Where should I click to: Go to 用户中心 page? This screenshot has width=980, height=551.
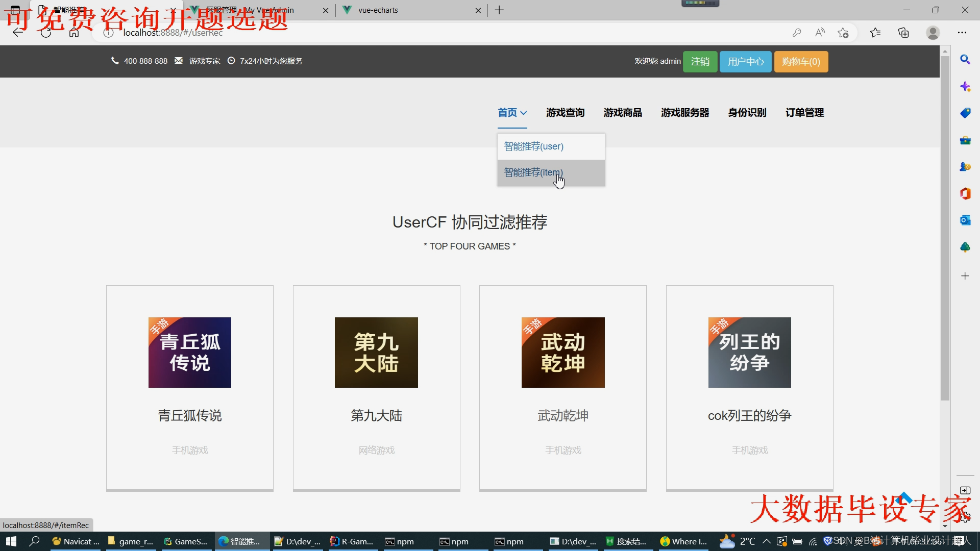745,62
